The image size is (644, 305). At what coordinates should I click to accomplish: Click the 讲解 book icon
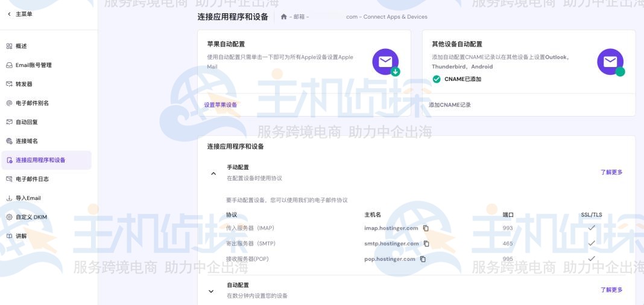9,236
